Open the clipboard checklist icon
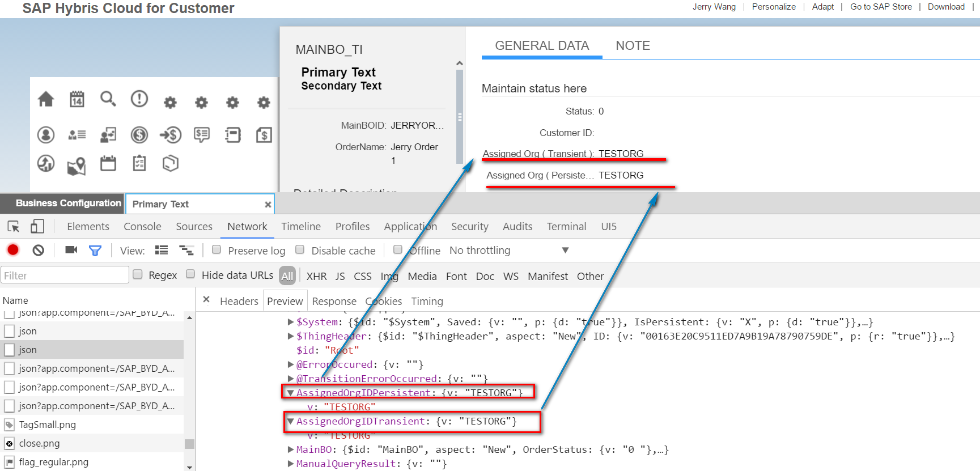The image size is (980, 471). 139,163
